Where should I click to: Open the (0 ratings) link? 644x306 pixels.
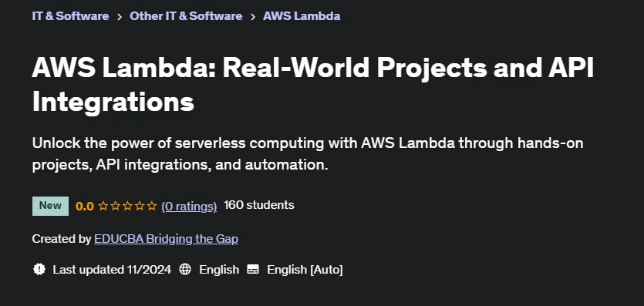(x=189, y=206)
